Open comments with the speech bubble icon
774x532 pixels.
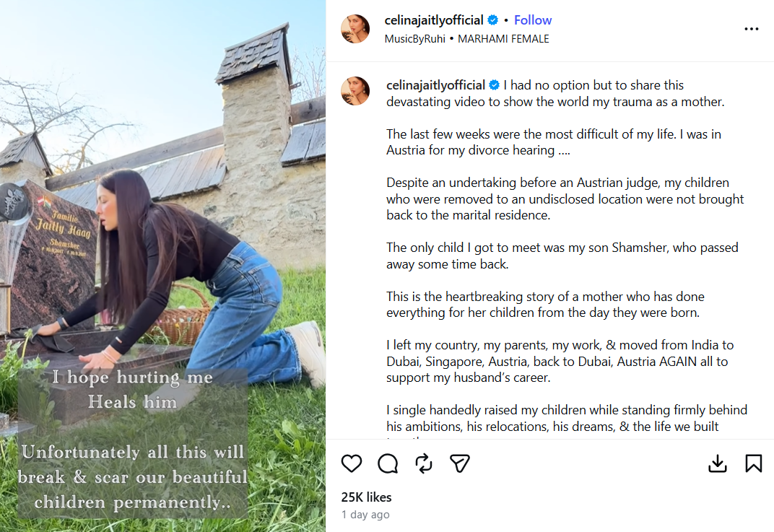pos(388,463)
